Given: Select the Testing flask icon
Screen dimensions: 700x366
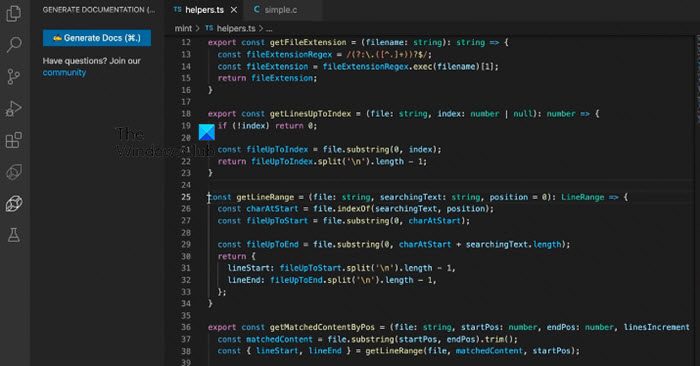Looking at the screenshot, I should click(x=13, y=235).
